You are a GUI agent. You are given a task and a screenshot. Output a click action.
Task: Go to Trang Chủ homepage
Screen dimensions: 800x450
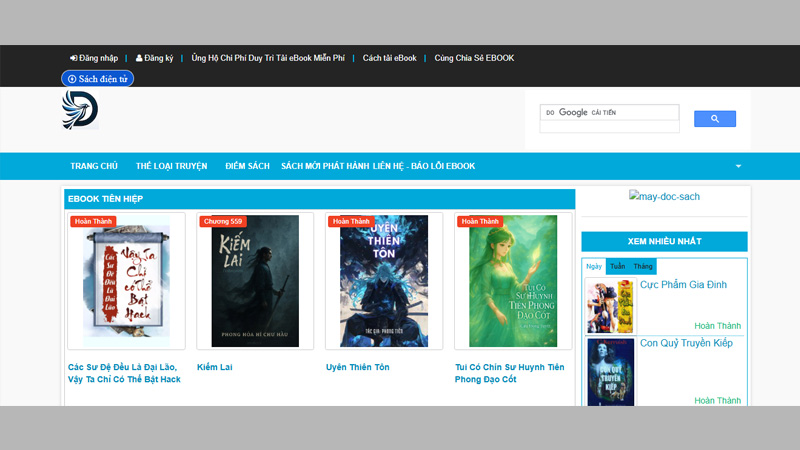(x=94, y=166)
